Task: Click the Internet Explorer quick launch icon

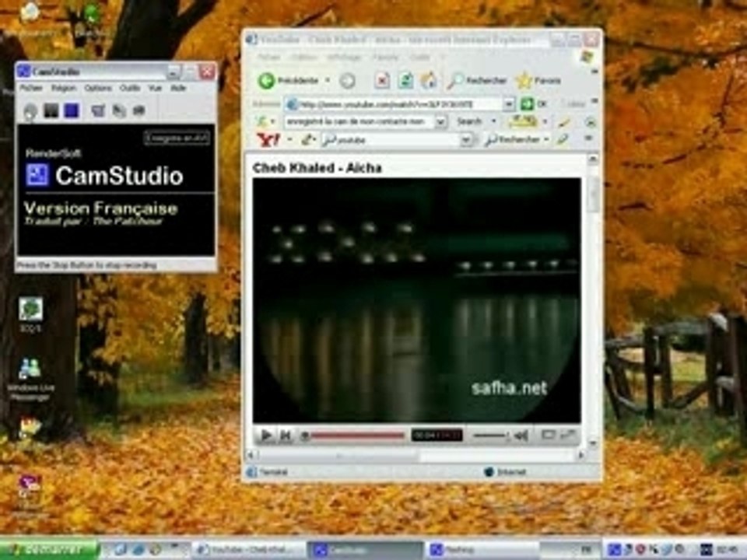Action: (x=139, y=550)
